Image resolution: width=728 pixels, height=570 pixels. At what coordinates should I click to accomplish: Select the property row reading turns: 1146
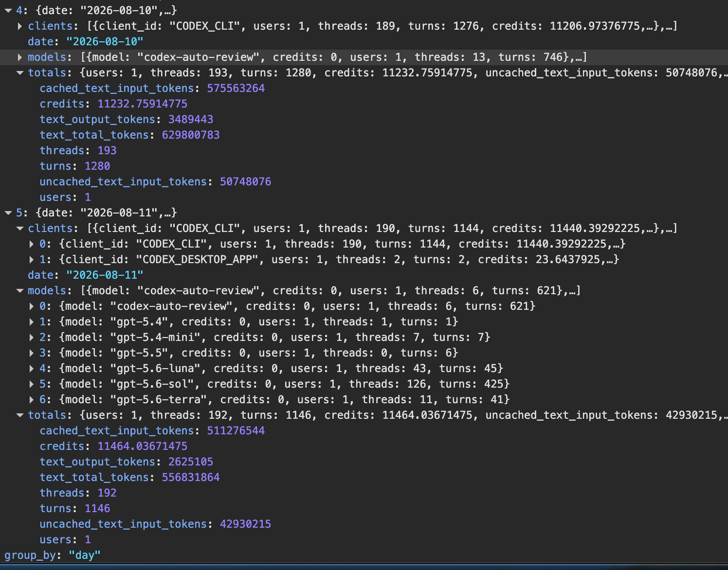[x=75, y=508]
